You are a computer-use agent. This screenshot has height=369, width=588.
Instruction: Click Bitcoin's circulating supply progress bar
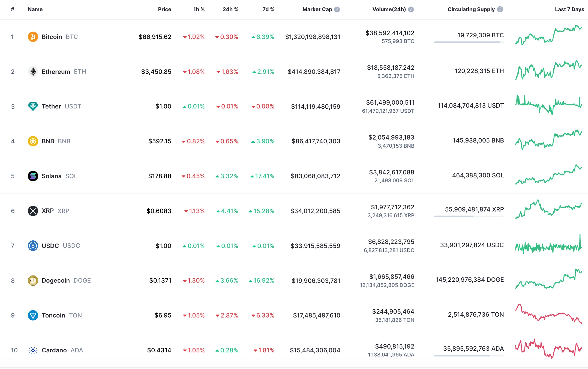469,42
